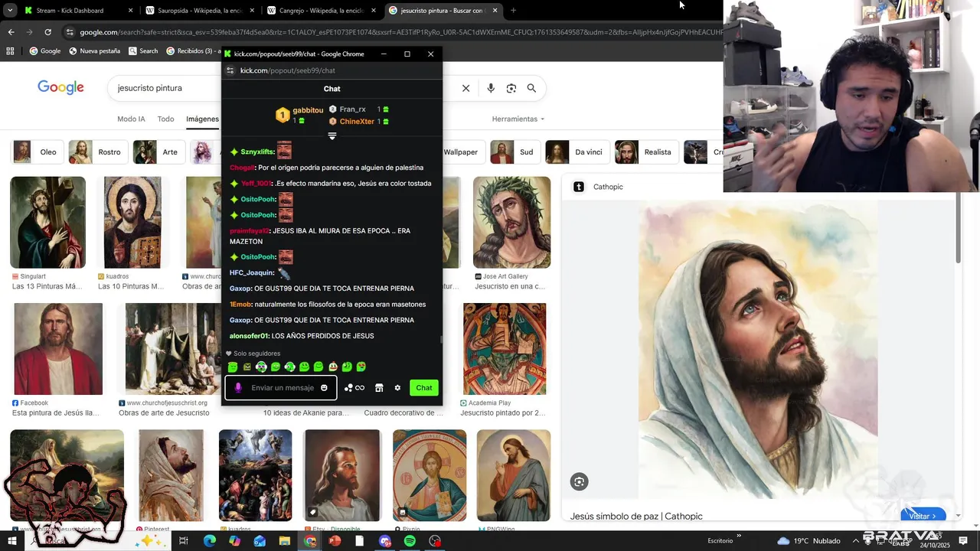Open Facebook red robe Jesus thumbnail
980x551 pixels.
[58, 349]
